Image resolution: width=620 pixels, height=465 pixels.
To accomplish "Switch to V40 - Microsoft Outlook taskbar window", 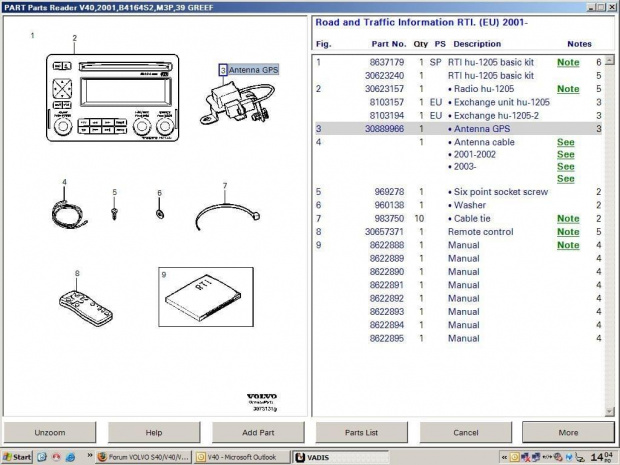I will (242, 457).
